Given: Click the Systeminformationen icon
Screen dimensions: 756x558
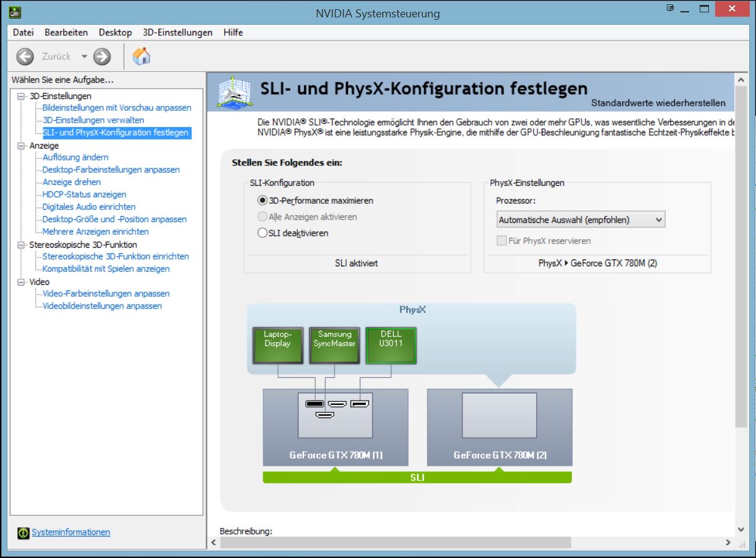Looking at the screenshot, I should point(24,533).
